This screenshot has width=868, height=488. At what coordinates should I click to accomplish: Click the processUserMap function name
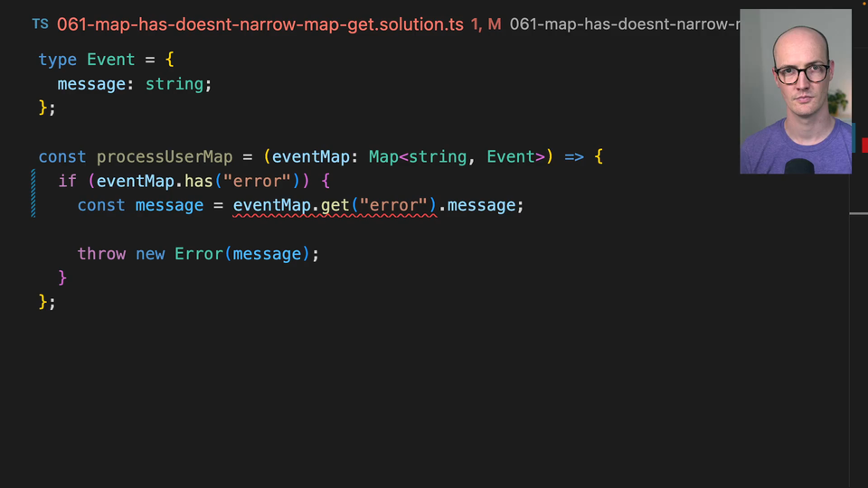click(x=164, y=157)
